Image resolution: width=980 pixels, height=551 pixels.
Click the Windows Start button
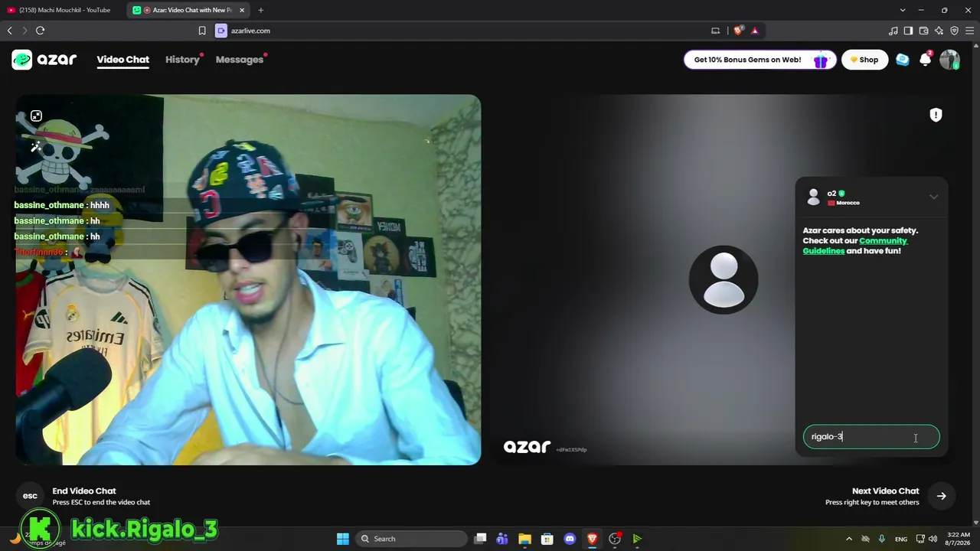coord(343,539)
